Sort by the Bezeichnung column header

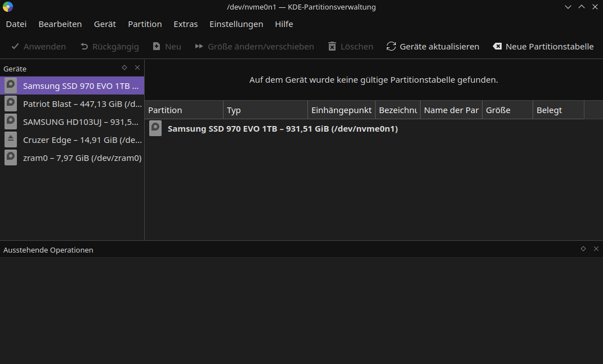tap(397, 110)
